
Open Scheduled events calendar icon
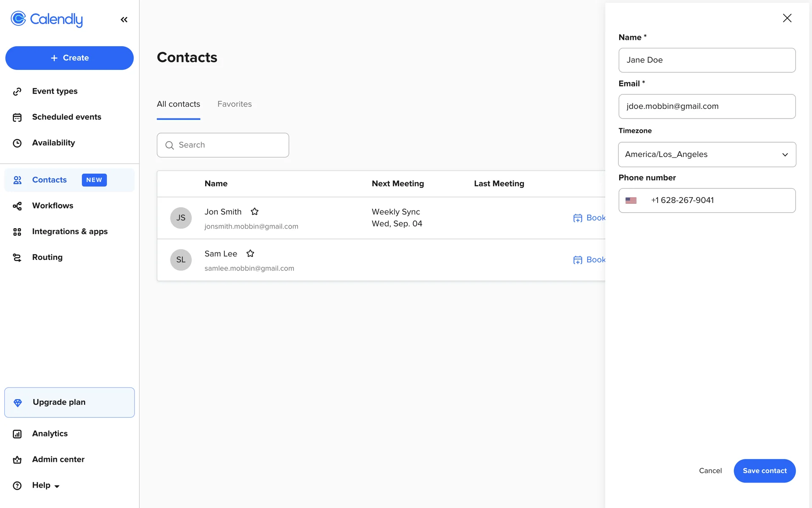pyautogui.click(x=17, y=117)
